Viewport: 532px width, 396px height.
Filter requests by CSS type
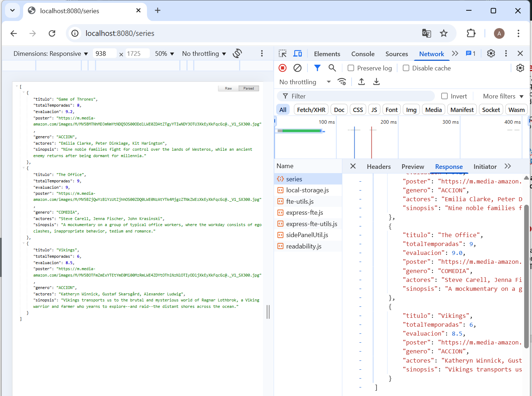358,110
